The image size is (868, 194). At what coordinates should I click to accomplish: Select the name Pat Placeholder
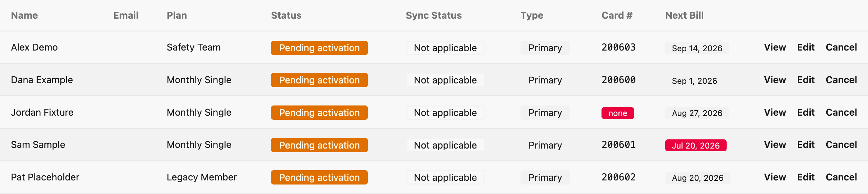click(x=45, y=177)
